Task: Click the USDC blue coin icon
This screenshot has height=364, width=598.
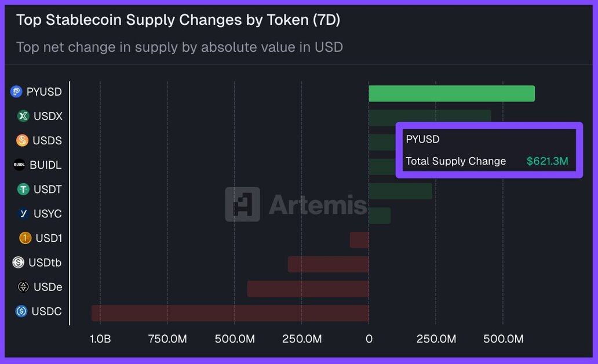Action: point(22,311)
